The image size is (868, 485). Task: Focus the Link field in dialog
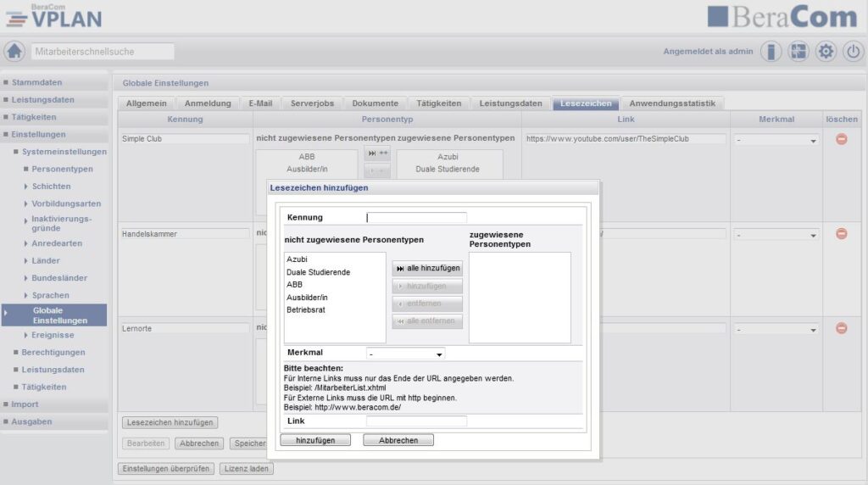point(416,421)
